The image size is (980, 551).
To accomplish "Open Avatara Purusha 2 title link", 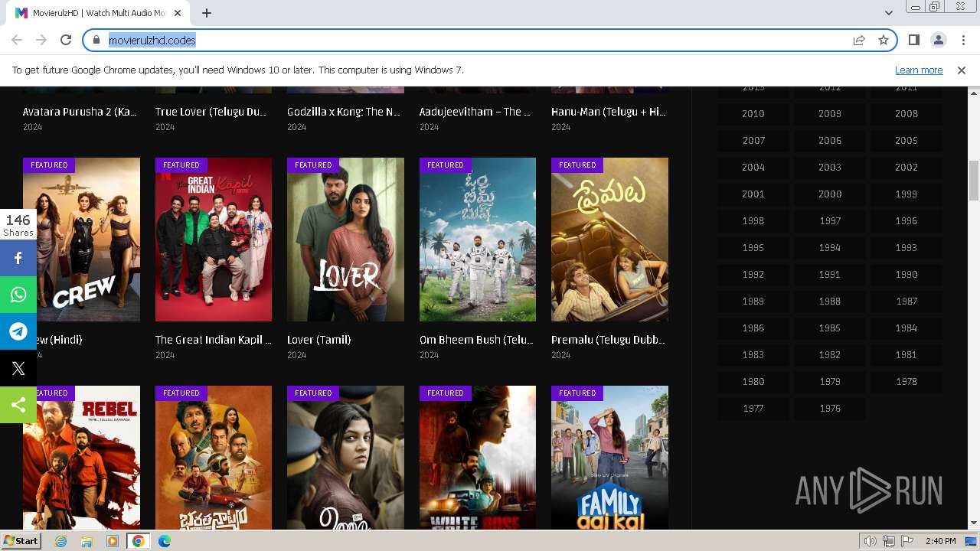I will (x=80, y=112).
